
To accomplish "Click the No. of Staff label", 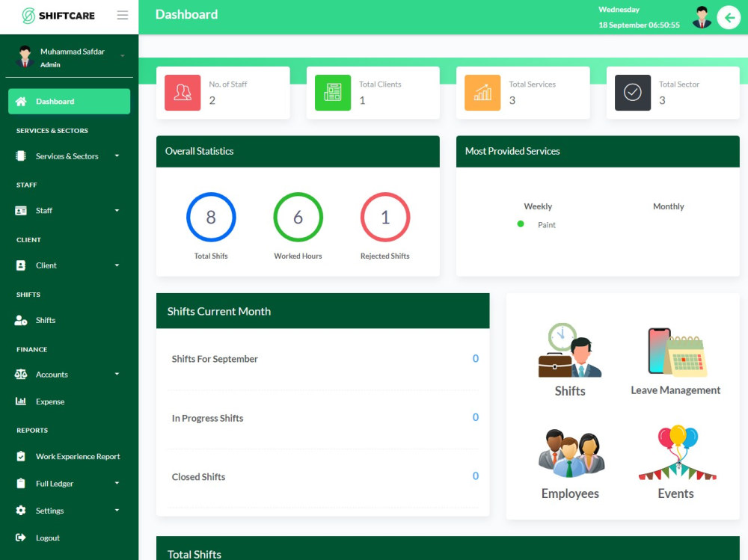I will coord(227,84).
